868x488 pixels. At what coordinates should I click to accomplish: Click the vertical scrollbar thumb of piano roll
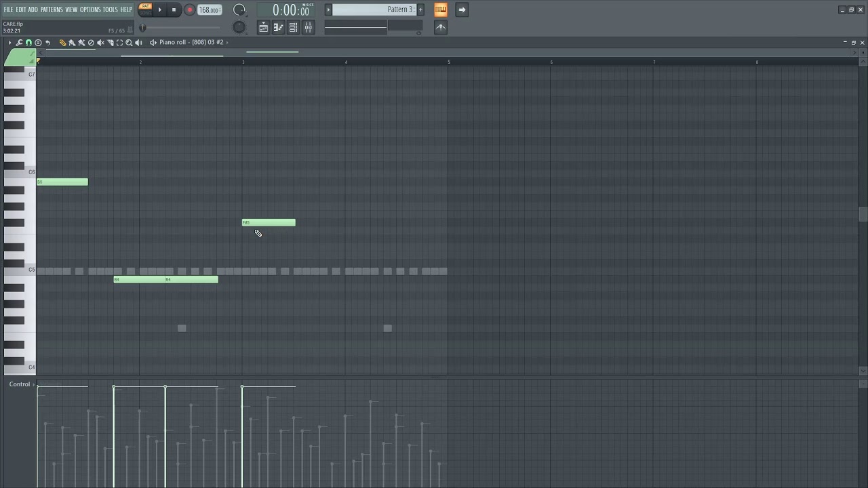point(863,214)
